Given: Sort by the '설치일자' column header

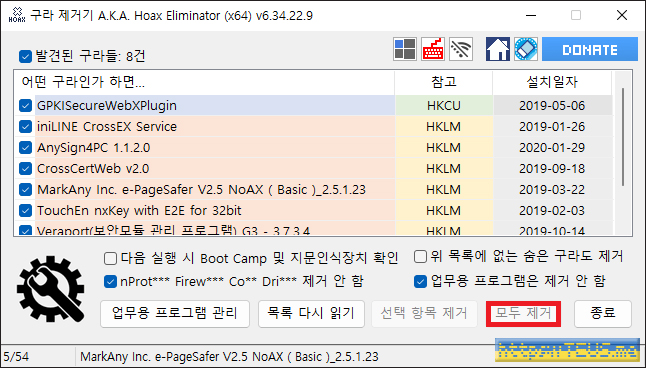Looking at the screenshot, I should [x=552, y=82].
